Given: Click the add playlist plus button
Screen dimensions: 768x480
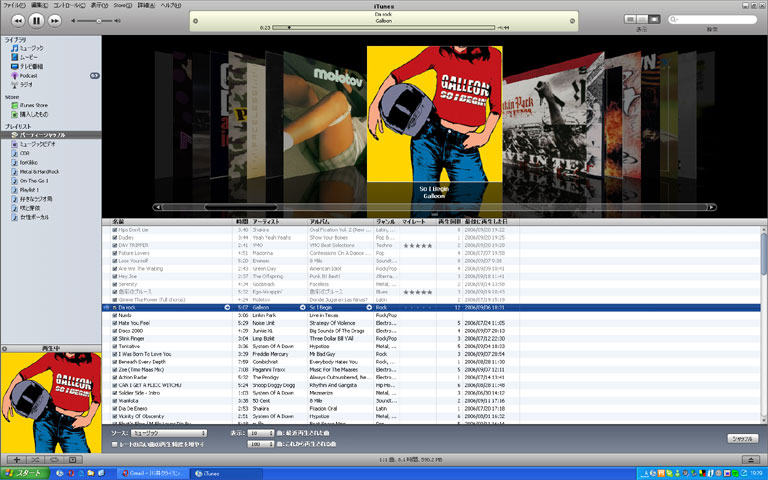Looking at the screenshot, I should [x=15, y=458].
